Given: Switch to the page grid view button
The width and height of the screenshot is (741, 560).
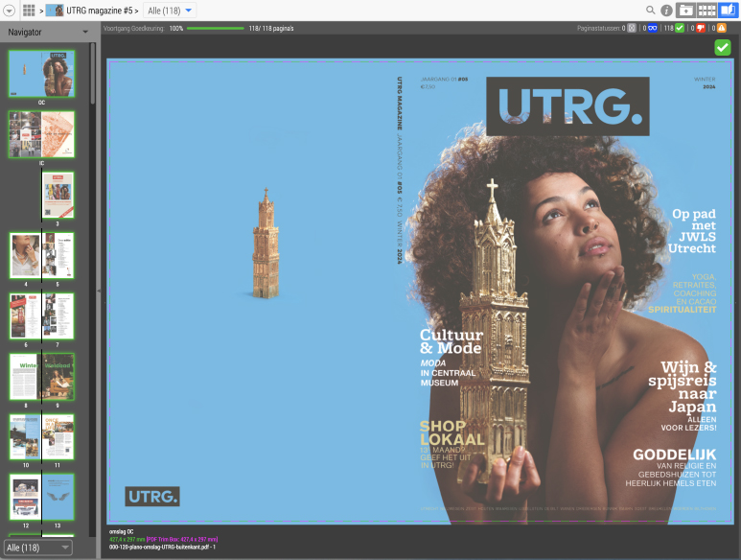Looking at the screenshot, I should pos(706,11).
